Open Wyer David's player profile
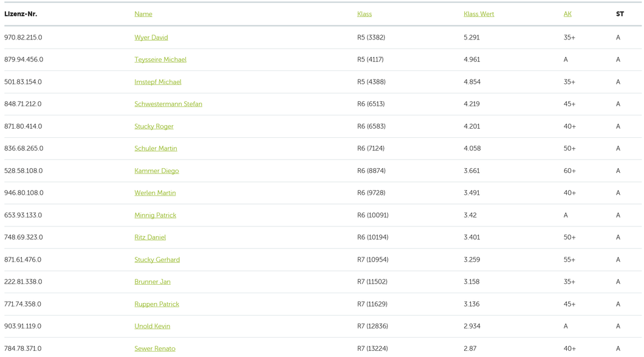Image resolution: width=644 pixels, height=357 pixels. (151, 38)
